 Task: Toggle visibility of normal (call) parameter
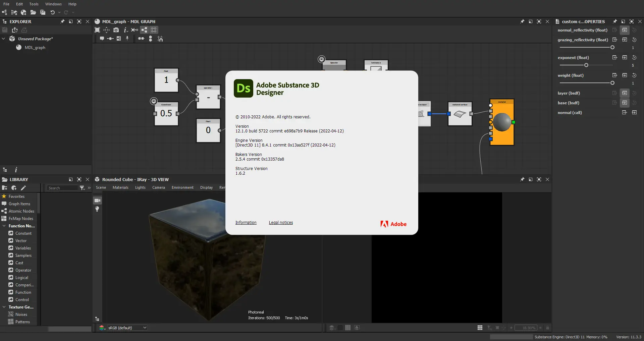tap(634, 112)
